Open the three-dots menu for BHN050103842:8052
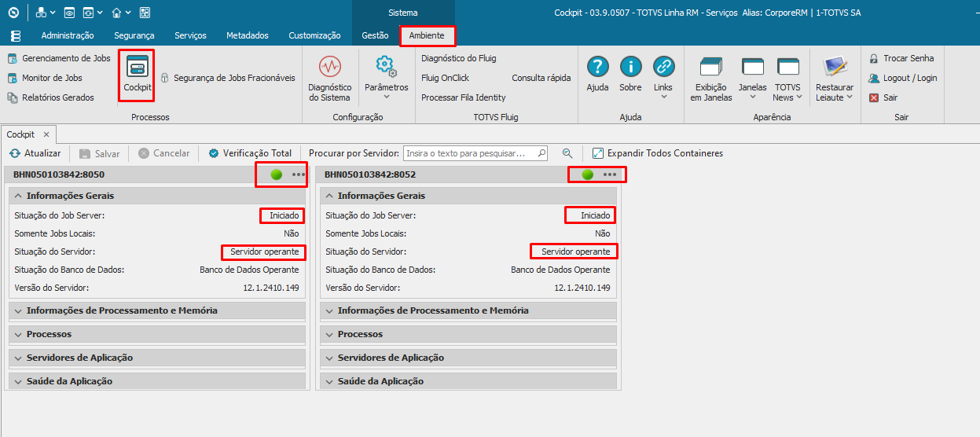Screen dimensions: 980x437 pyautogui.click(x=610, y=174)
